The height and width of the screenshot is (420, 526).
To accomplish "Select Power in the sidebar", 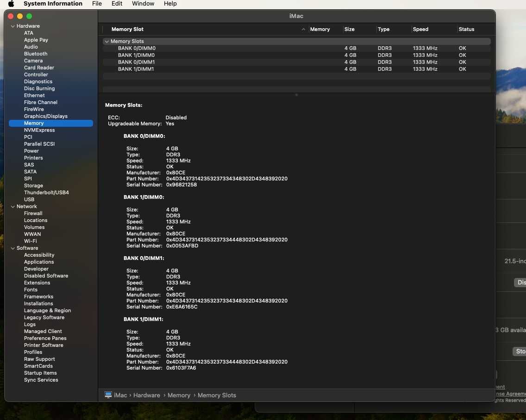I will [31, 151].
